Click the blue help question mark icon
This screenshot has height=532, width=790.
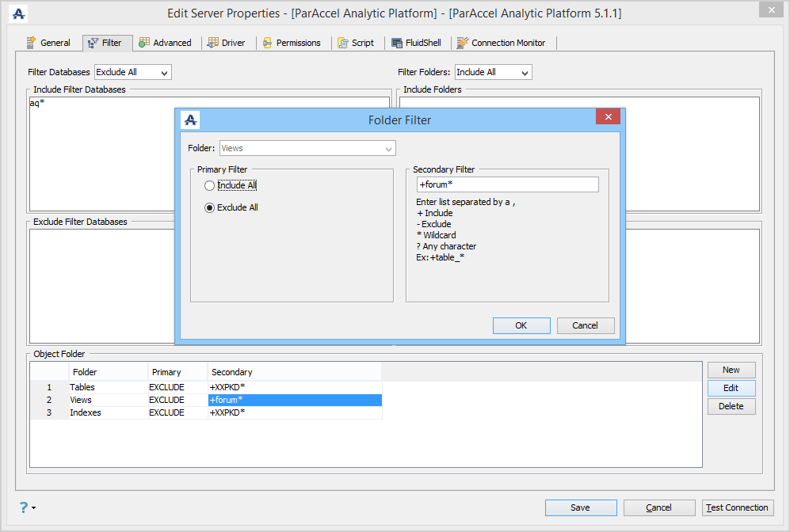tap(24, 507)
